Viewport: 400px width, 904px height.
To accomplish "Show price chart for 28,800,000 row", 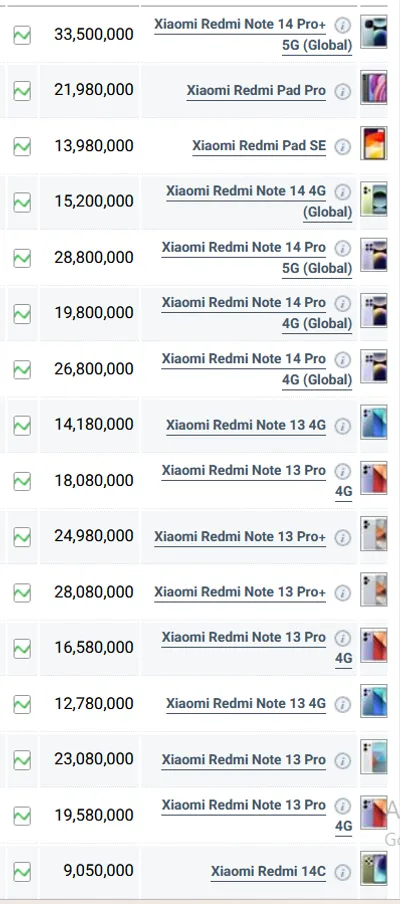I will [x=22, y=258].
